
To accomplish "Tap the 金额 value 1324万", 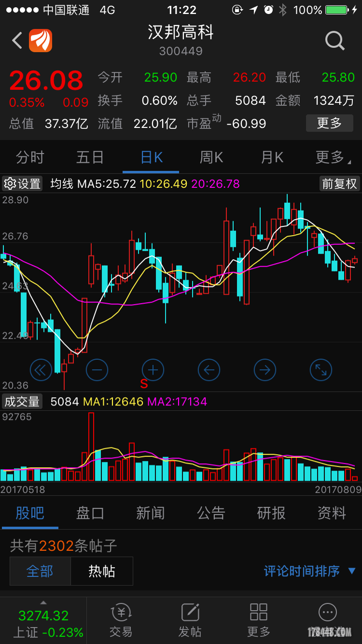I will [x=334, y=100].
